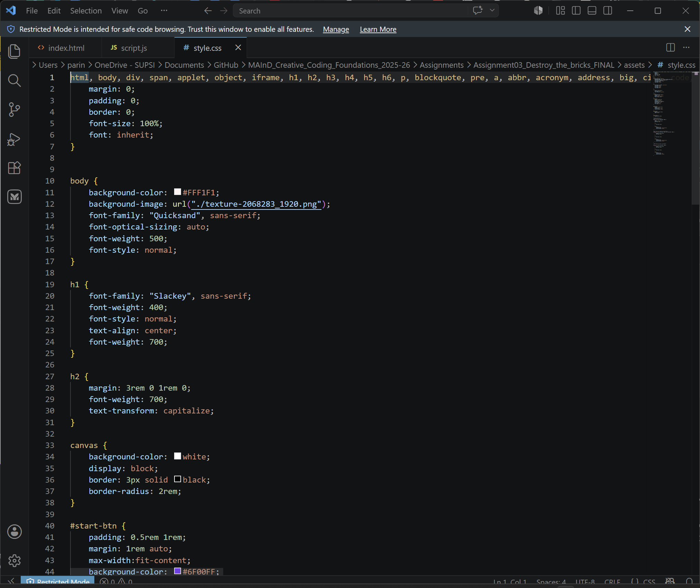Close the style.css tab
Screen dimensions: 700x588
tap(238, 48)
